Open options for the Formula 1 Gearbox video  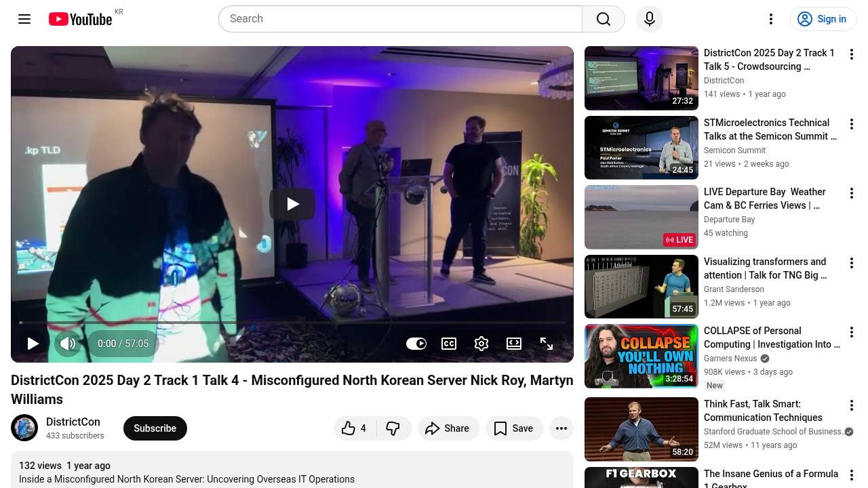click(x=852, y=475)
